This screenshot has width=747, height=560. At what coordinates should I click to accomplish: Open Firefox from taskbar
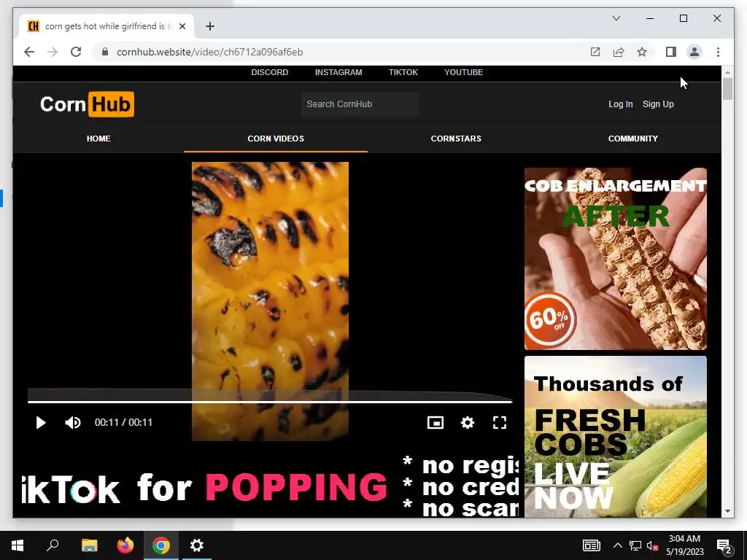[x=125, y=545]
